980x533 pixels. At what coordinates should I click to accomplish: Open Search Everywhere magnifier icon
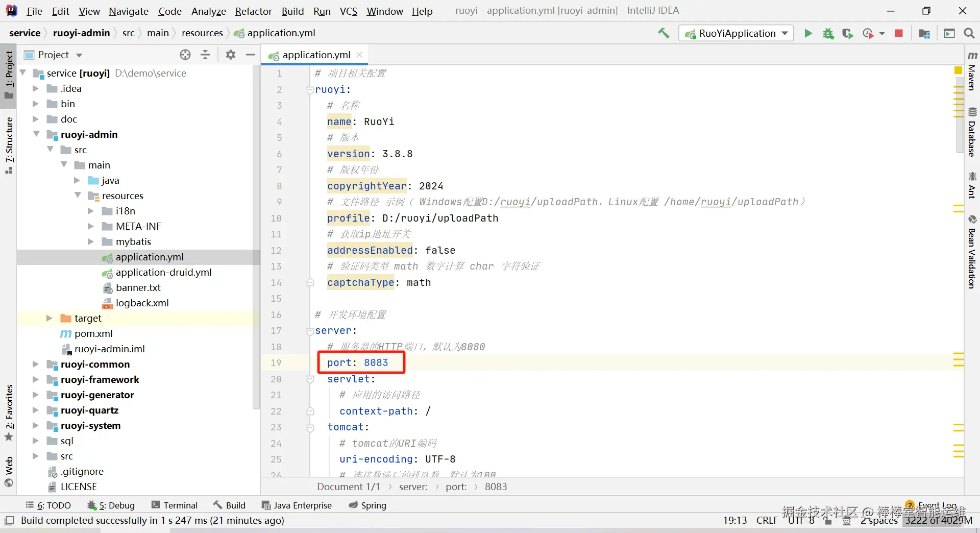click(969, 33)
